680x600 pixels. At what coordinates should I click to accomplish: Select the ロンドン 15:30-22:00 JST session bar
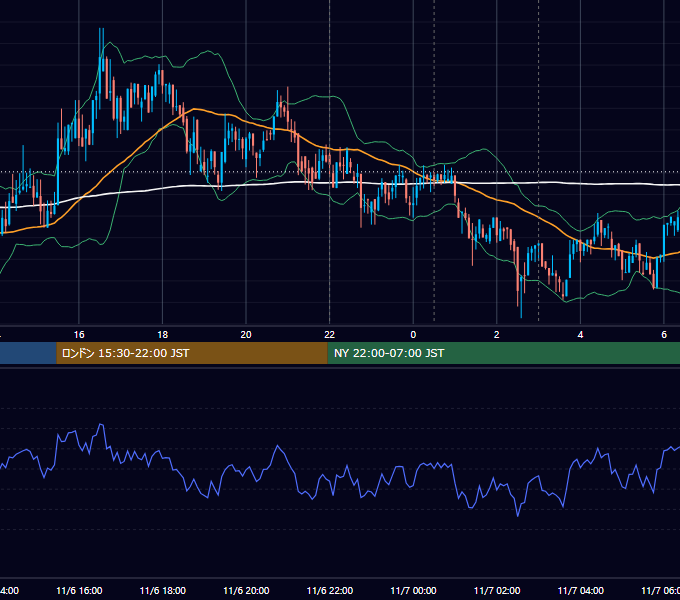coord(192,353)
